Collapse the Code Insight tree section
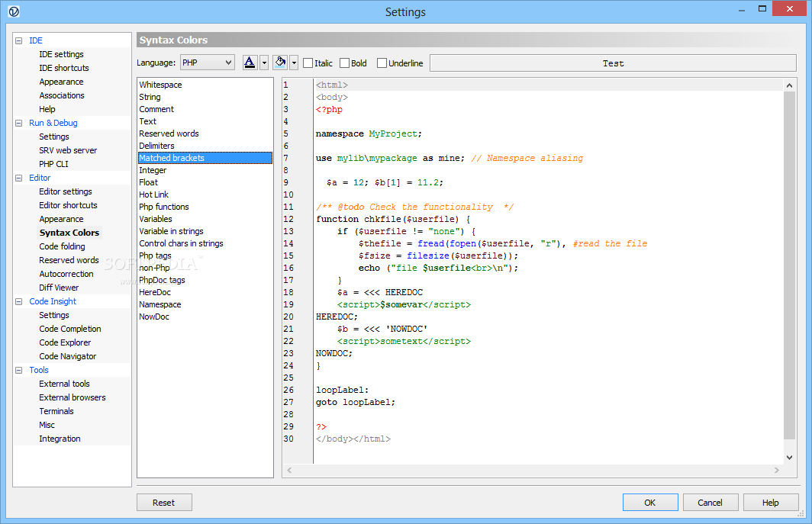 (x=18, y=301)
